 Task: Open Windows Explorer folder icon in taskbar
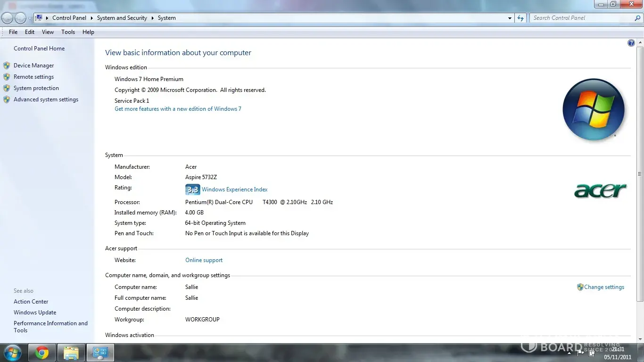[x=71, y=353]
